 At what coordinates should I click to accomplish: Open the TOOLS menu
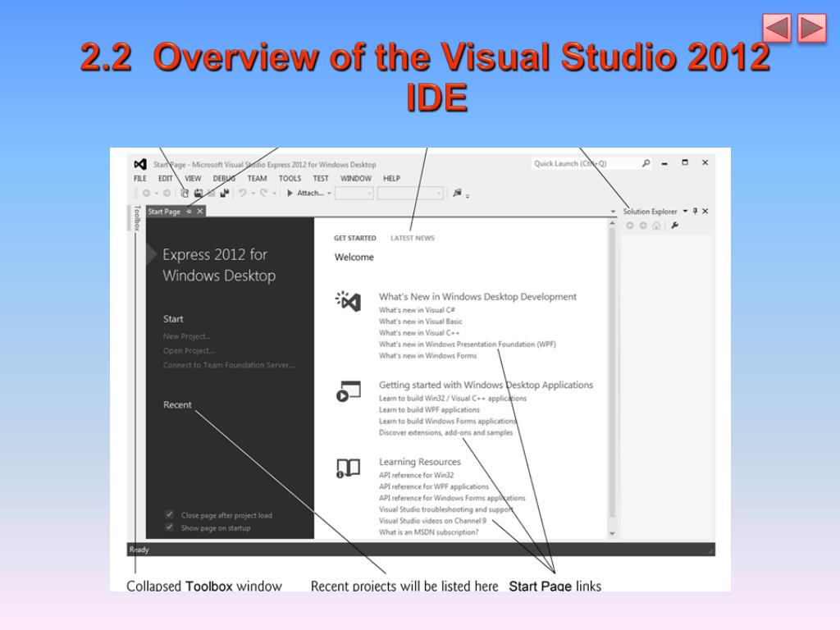290,178
